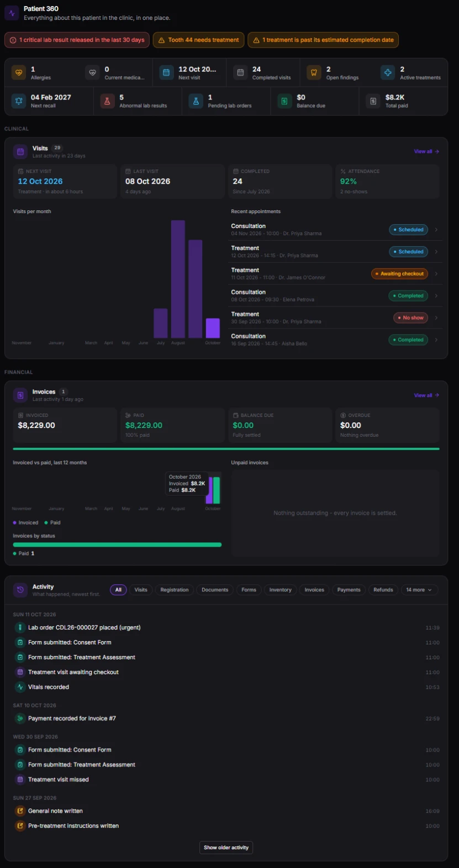Click the Balance due dollar icon
The width and height of the screenshot is (459, 868).
coord(284,101)
